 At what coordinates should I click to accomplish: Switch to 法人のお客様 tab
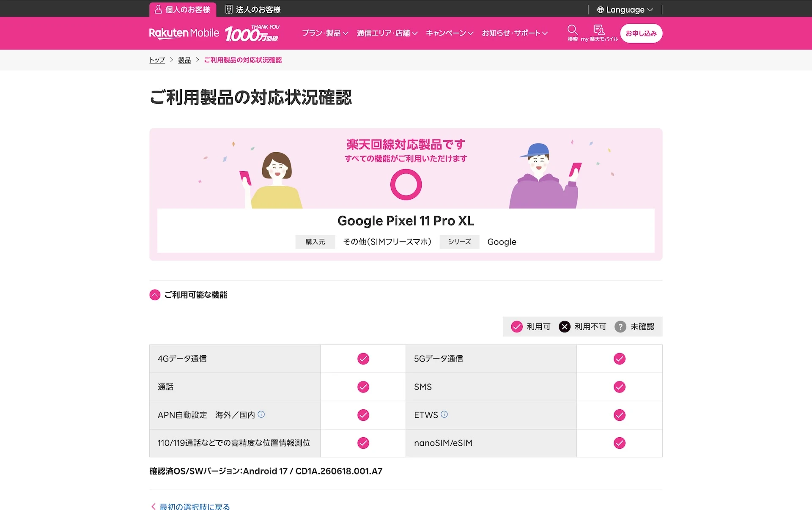[x=253, y=9]
